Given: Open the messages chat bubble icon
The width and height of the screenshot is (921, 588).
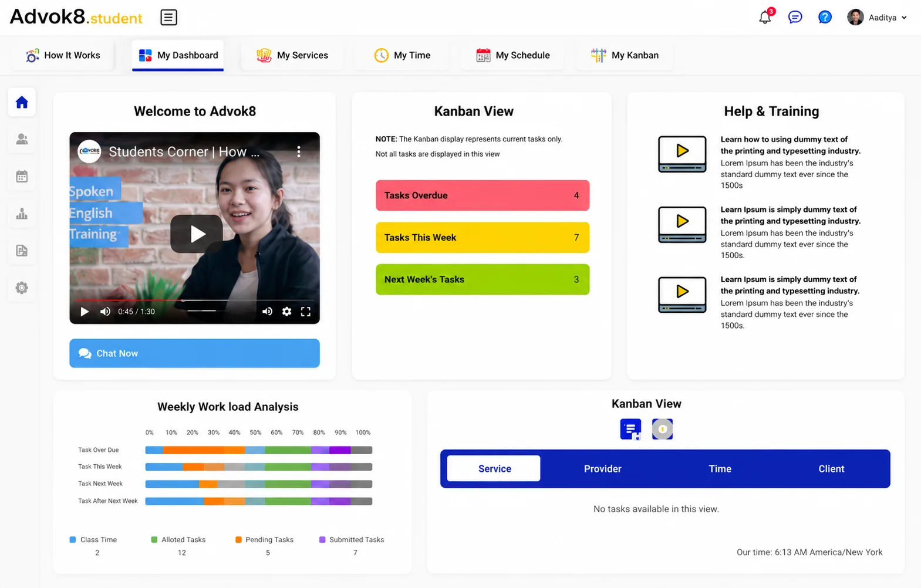Looking at the screenshot, I should [795, 17].
